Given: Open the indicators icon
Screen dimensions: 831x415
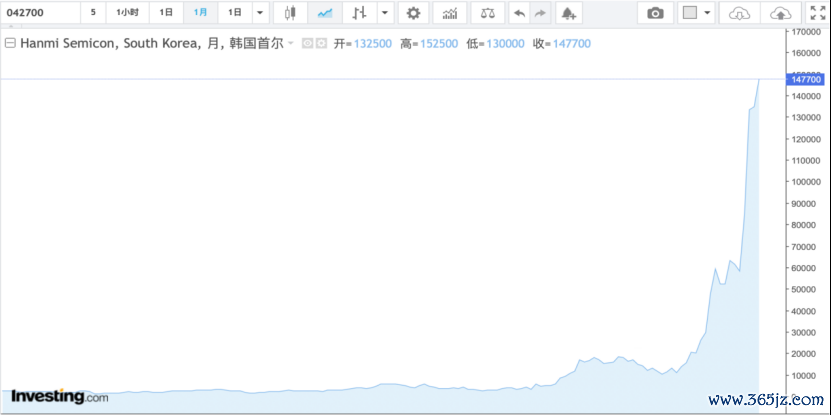Looking at the screenshot, I should (x=450, y=13).
